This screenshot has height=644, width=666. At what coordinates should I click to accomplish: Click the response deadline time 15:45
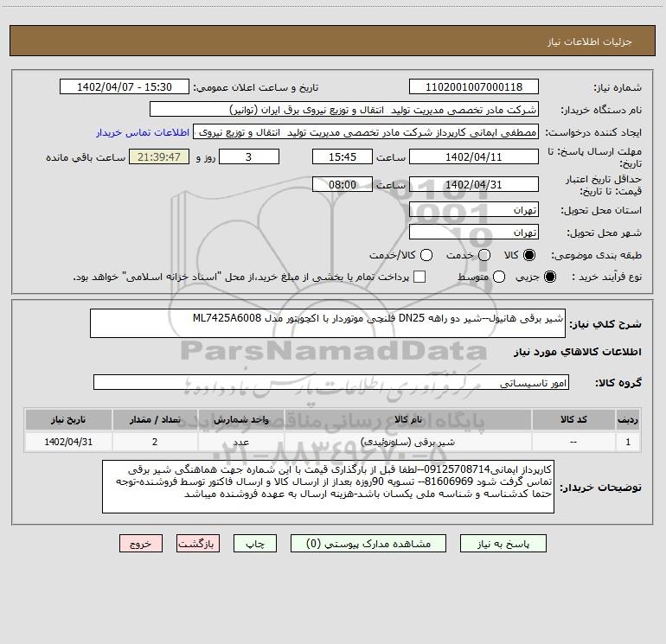[343, 157]
